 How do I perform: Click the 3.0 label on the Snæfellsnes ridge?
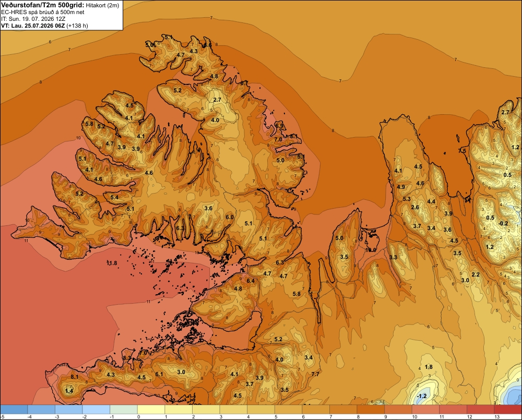(181, 372)
